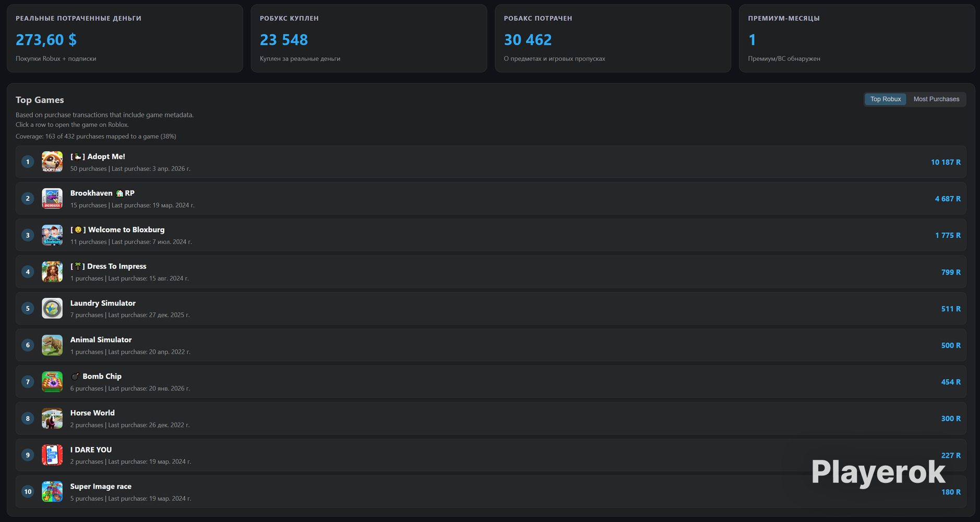
Task: Open the Welcome to Bloxburg title link
Action: (x=117, y=230)
